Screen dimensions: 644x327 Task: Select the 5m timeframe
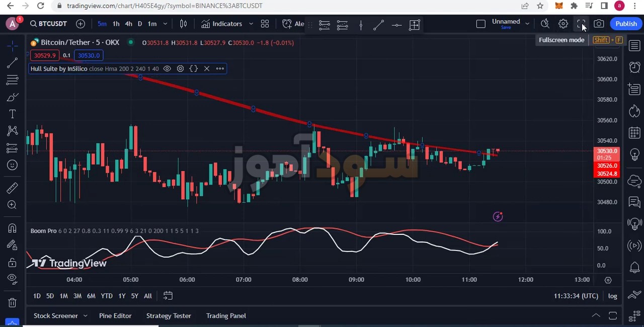coord(102,24)
